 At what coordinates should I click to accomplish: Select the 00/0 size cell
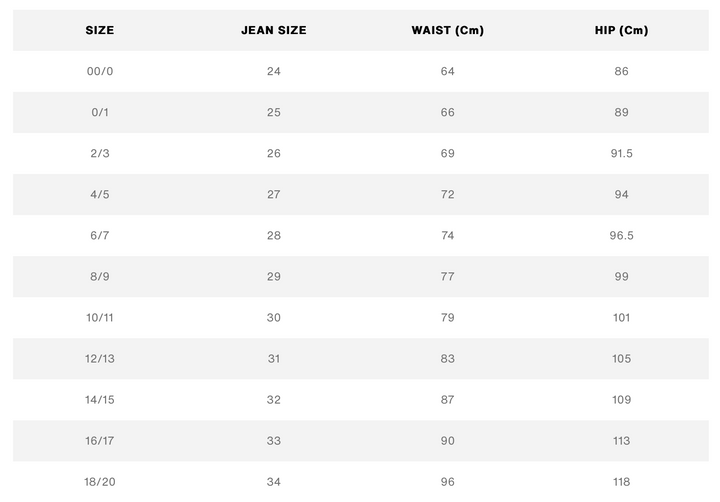[100, 71]
